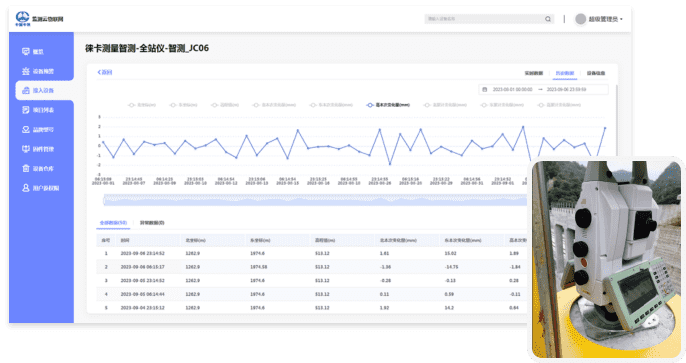The image size is (686, 363).
Task: Click the timestamp 2023-09-06 23:14:52
Action: coord(143,253)
